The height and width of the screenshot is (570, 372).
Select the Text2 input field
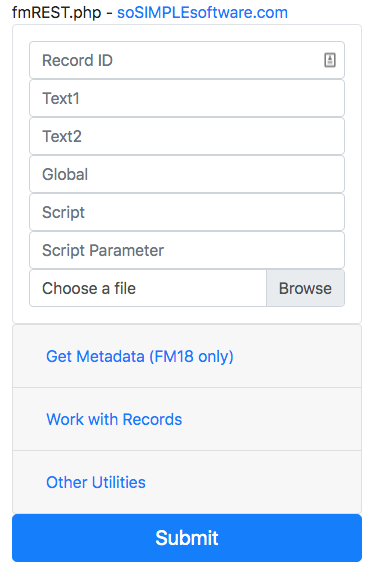(187, 136)
